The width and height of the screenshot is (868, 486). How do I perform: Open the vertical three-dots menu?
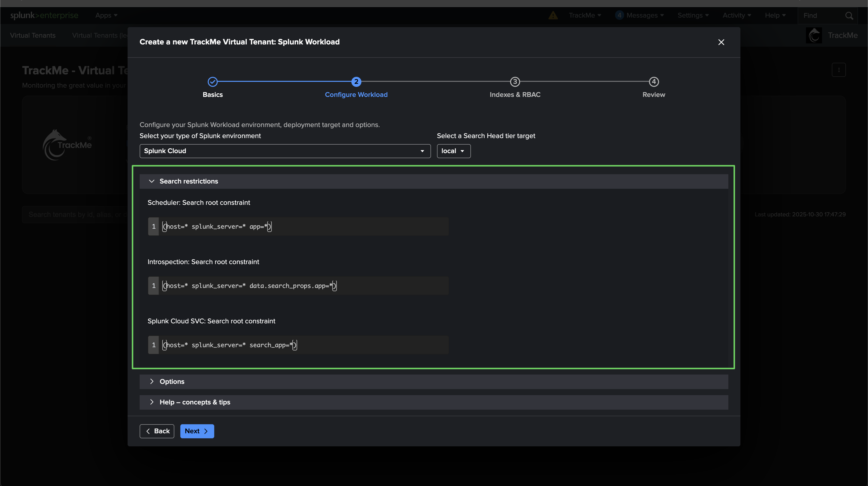coord(839,70)
